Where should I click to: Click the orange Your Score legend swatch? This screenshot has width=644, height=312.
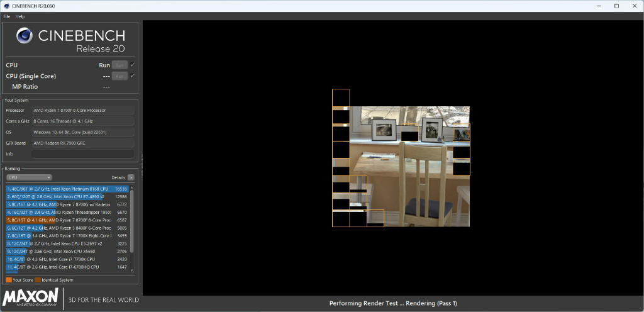[9, 280]
